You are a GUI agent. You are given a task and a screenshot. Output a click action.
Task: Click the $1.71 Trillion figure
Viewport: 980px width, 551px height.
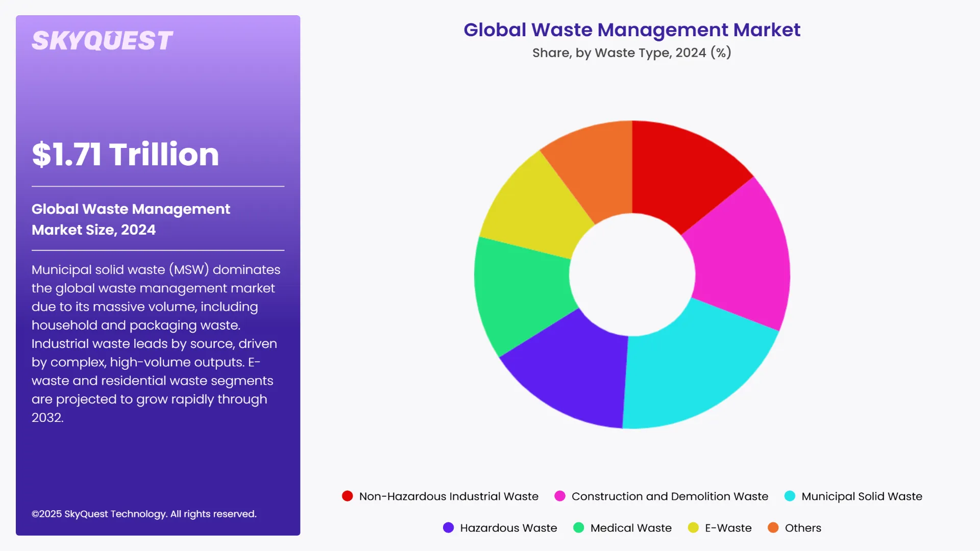click(125, 155)
